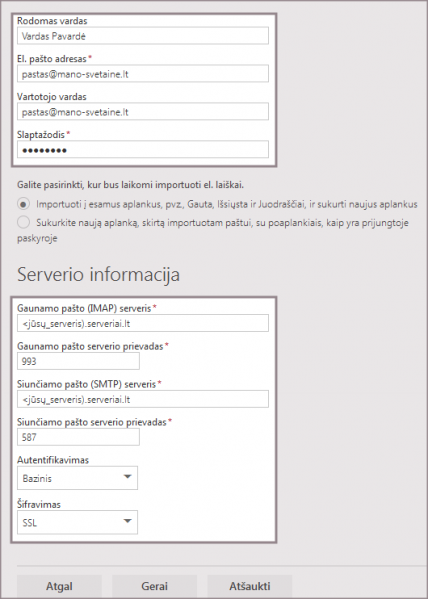Open the Šifravimas SSL dropdown
Image resolution: width=428 pixels, height=599 pixels.
(77, 523)
